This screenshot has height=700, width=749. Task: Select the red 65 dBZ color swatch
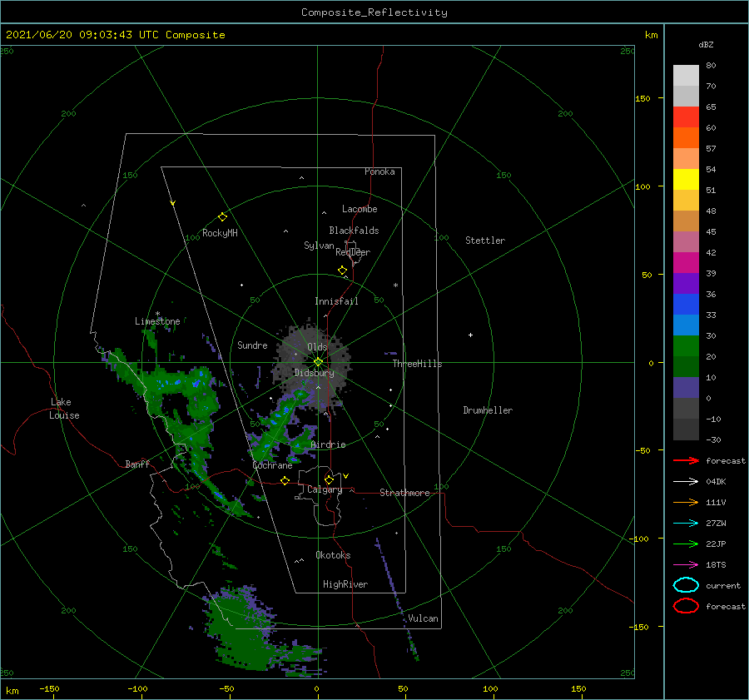tap(686, 117)
